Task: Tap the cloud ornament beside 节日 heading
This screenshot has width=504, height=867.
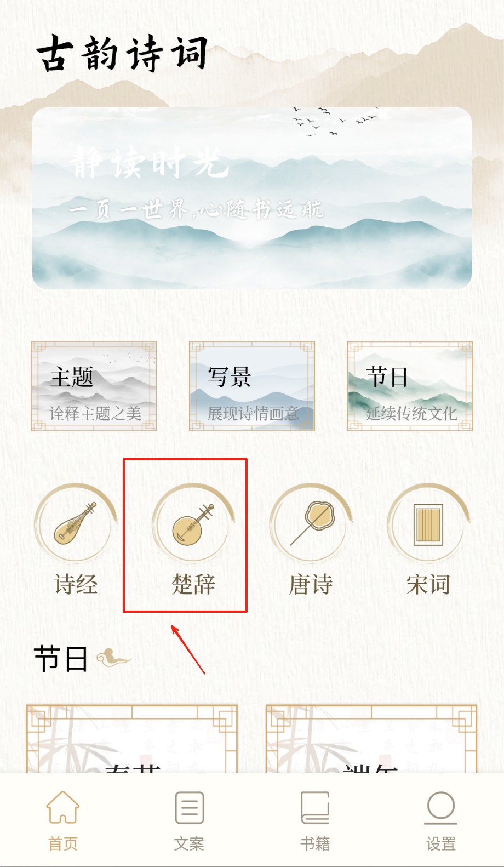Action: [113, 657]
